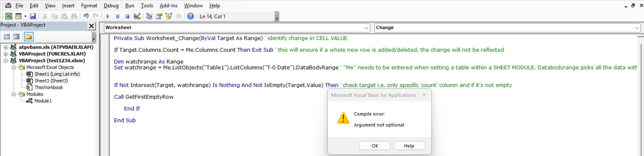
Task: Click the Break pause icon in toolbar
Action: 117,16
